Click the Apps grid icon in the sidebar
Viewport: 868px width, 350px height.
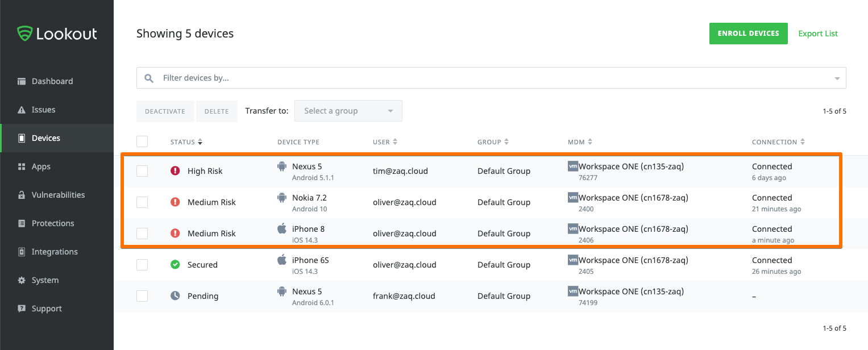coord(22,166)
